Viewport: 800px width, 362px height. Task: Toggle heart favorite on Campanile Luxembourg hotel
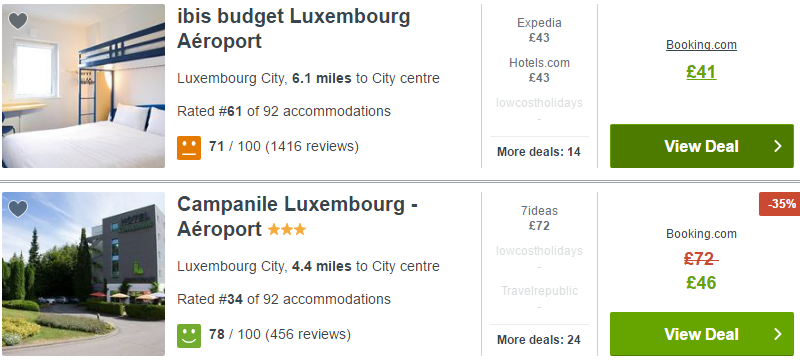(x=18, y=209)
